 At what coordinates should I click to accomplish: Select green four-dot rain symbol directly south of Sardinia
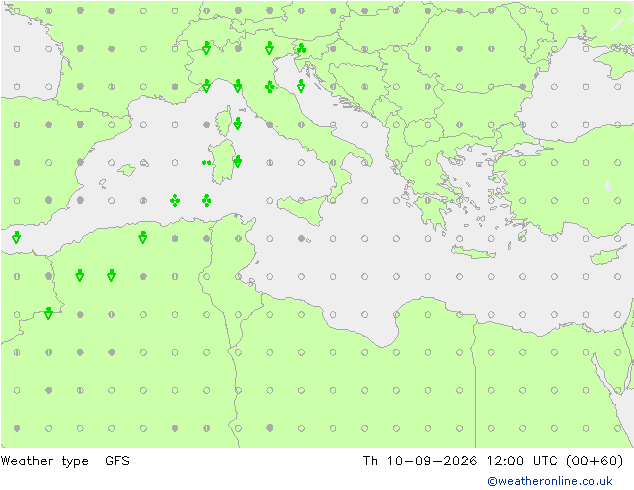(206, 200)
